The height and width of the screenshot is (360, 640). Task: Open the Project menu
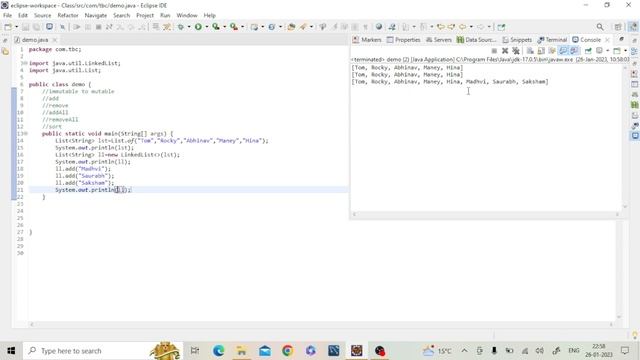tap(145, 16)
